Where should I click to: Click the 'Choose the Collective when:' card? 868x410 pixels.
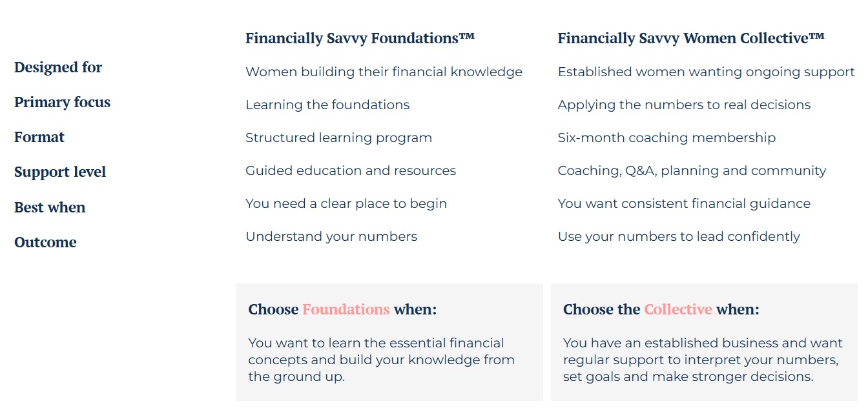[704, 342]
